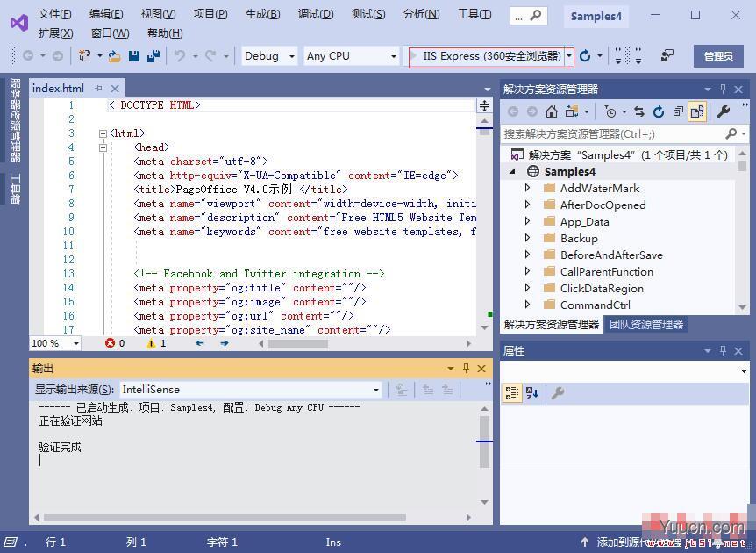756x553 pixels.
Task: Click search magnifier in Solution Explorer search box
Action: point(731,133)
